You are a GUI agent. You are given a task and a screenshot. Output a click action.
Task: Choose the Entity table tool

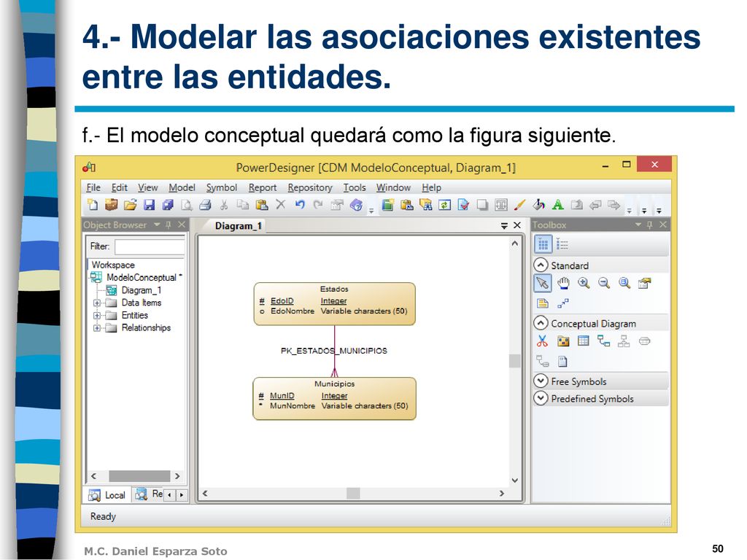click(583, 341)
